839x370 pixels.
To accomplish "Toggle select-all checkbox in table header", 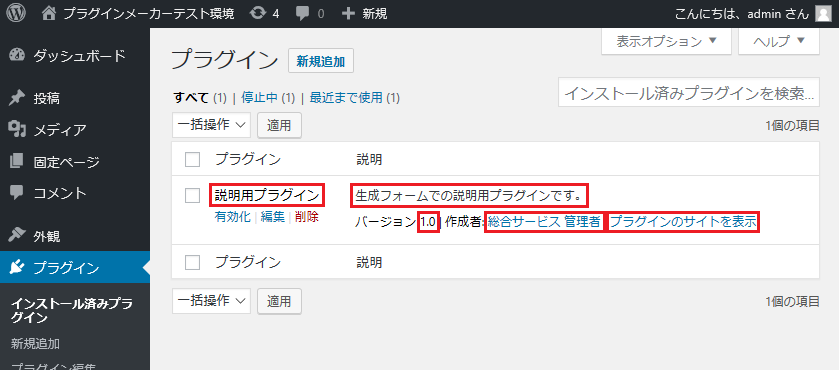I will [192, 159].
